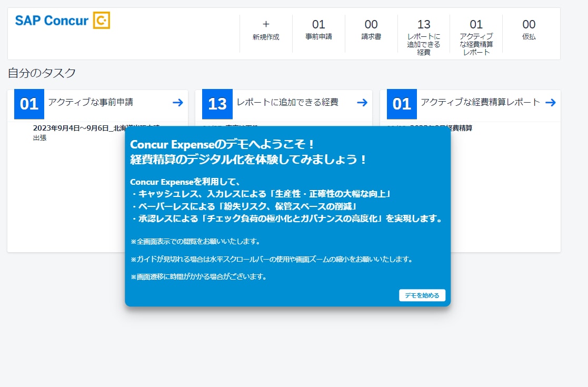The height and width of the screenshot is (387, 588).
Task: Click the アクティブな事前申請 card title
Action: 91,102
